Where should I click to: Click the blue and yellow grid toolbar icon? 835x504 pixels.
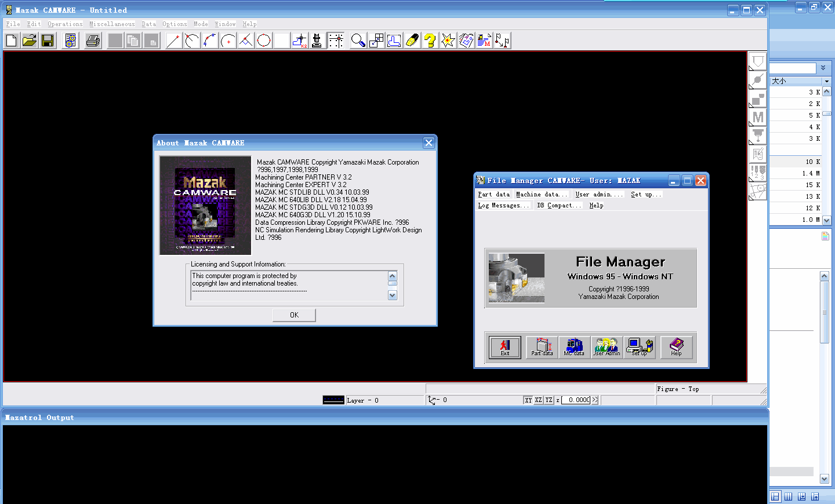tap(71, 41)
